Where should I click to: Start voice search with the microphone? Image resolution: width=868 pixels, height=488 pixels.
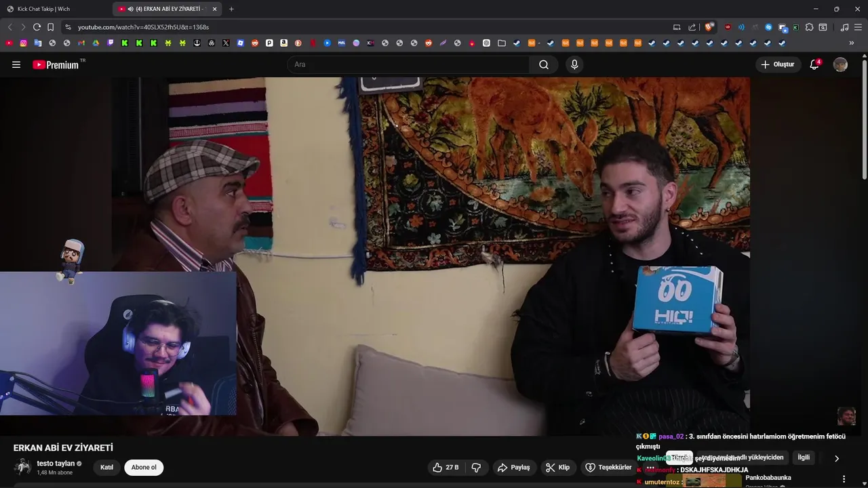pos(574,64)
